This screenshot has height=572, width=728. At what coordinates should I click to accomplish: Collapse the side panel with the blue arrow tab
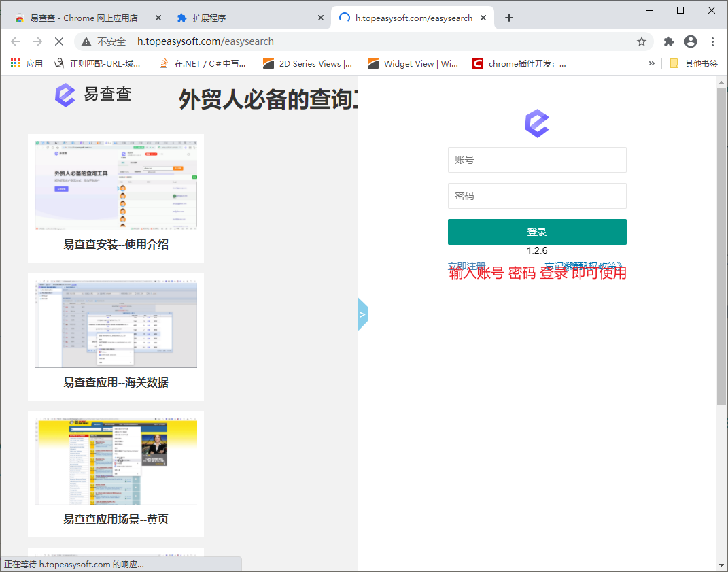click(362, 315)
